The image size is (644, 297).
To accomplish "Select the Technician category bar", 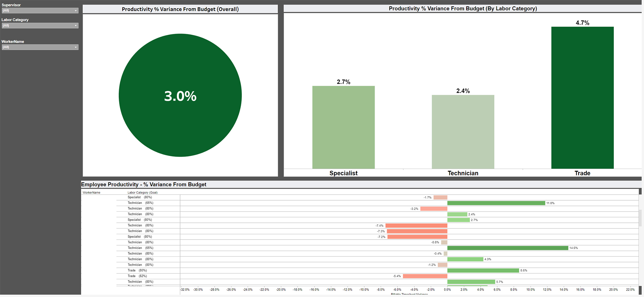I will click(463, 132).
